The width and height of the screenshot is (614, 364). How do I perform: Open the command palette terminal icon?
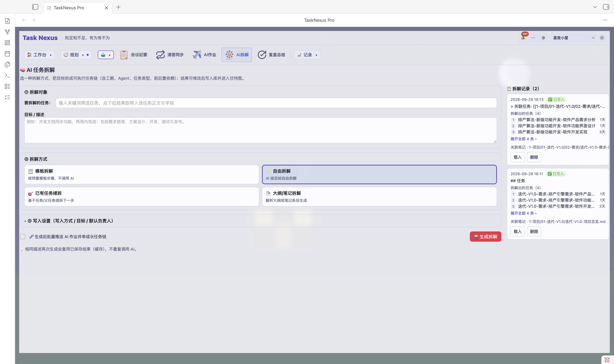coord(8,75)
